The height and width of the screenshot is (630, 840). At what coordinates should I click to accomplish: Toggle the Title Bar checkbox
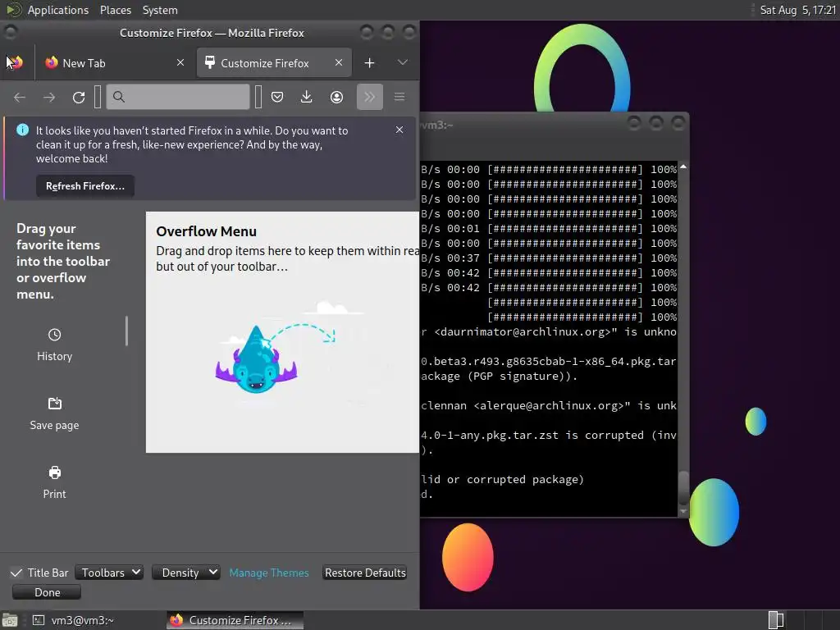16,573
